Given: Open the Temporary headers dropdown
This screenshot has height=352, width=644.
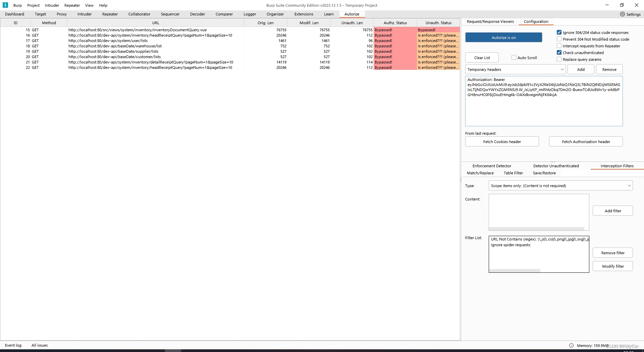Looking at the screenshot, I should pyautogui.click(x=515, y=70).
